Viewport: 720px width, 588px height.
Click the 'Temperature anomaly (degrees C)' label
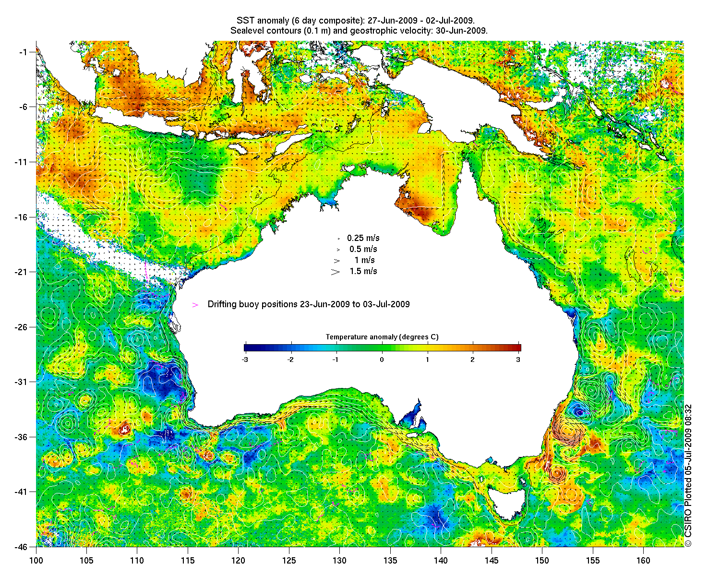(382, 337)
